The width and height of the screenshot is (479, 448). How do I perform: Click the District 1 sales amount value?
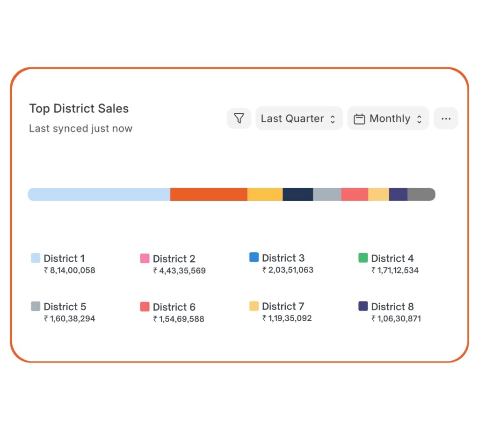coord(69,270)
